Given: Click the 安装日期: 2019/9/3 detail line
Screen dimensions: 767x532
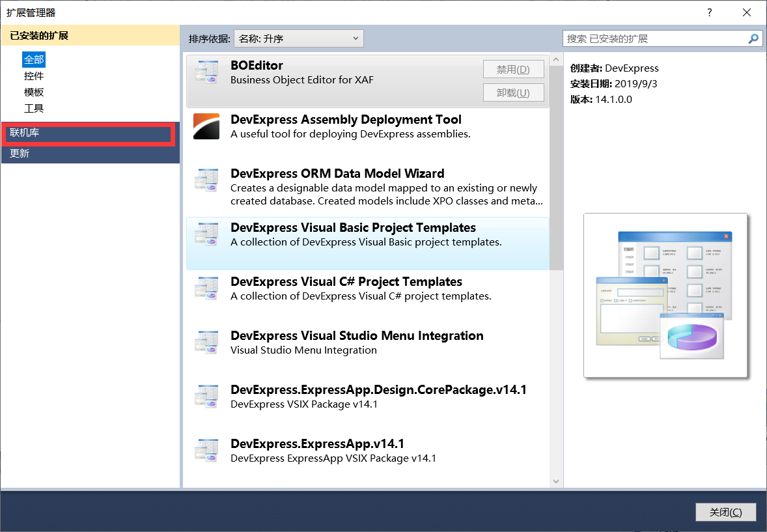Looking at the screenshot, I should click(613, 84).
